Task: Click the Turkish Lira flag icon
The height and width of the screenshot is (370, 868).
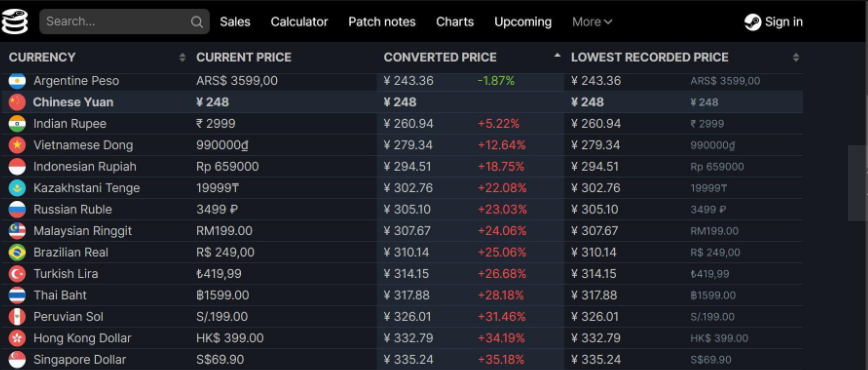Action: point(17,274)
